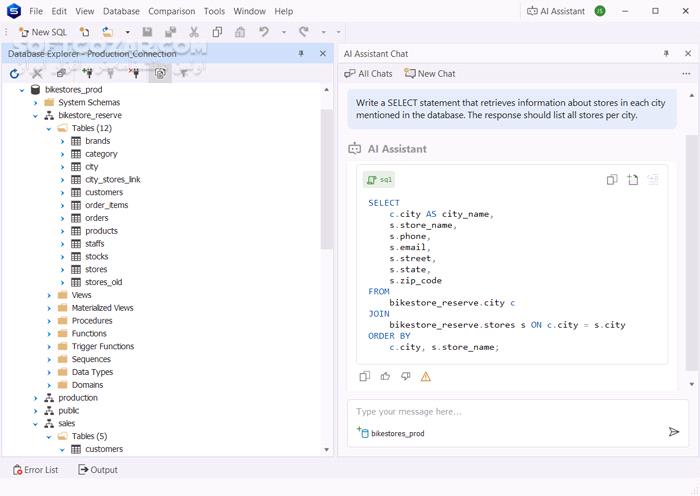Open the Output tab
Viewport: 700px width, 496px height.
(98, 470)
